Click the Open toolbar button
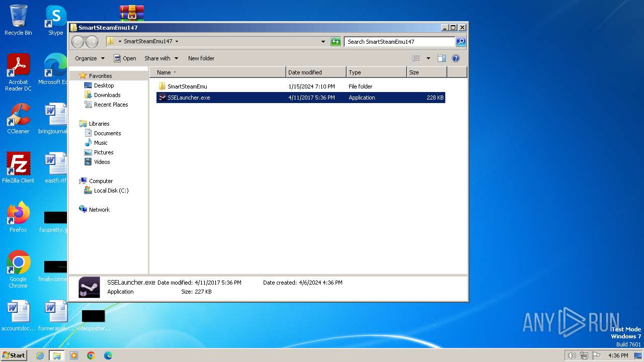 pyautogui.click(x=125, y=58)
